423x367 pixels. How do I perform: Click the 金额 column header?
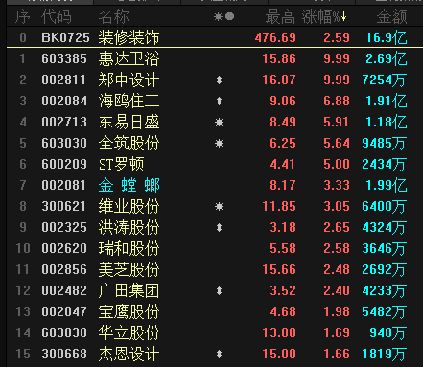(392, 17)
